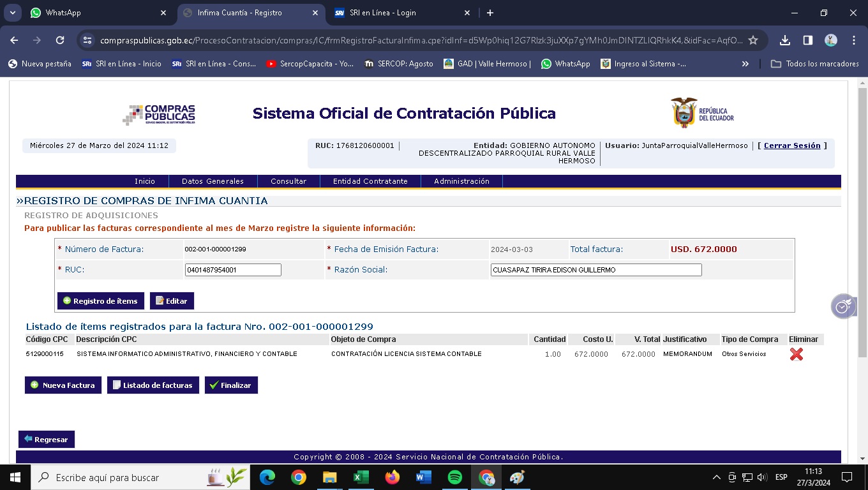The image size is (868, 490).
Task: Open Listado de facturas
Action: coord(153,385)
